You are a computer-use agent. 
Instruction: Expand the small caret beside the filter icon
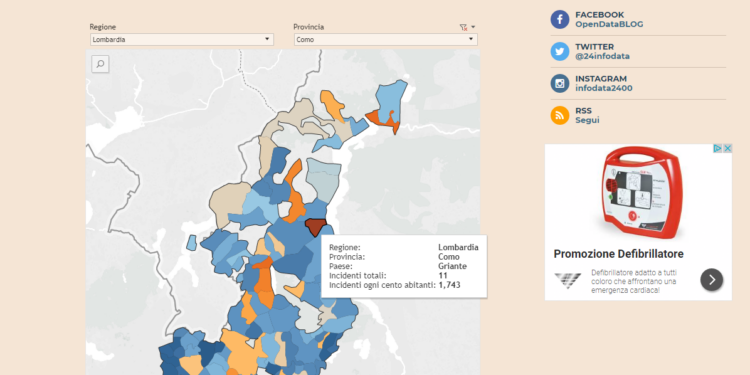[x=473, y=27]
